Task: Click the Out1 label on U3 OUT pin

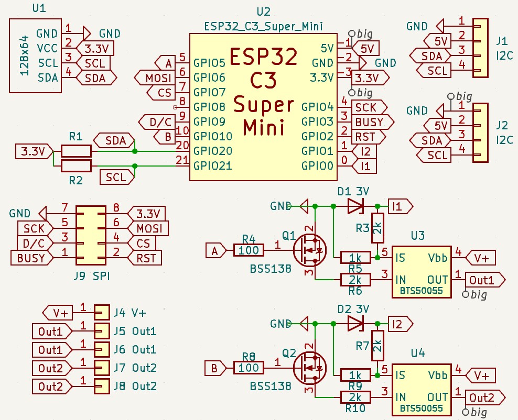Action: click(x=485, y=280)
